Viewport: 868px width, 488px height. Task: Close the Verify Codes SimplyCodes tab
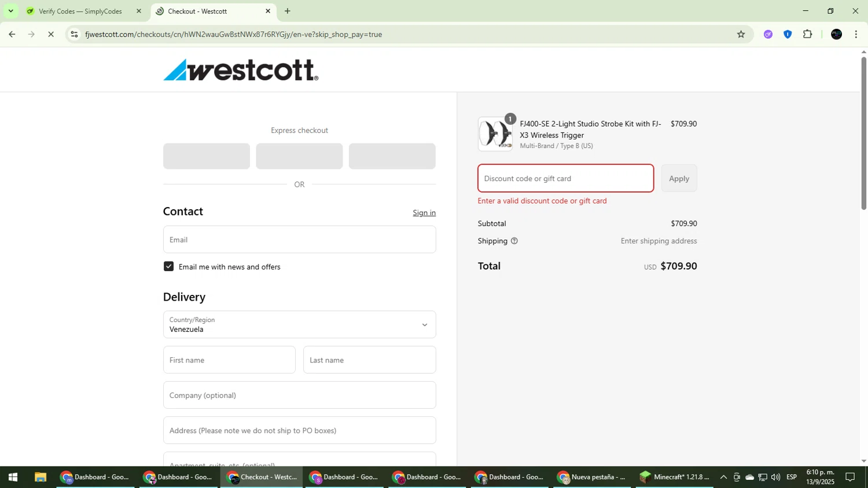tap(139, 11)
